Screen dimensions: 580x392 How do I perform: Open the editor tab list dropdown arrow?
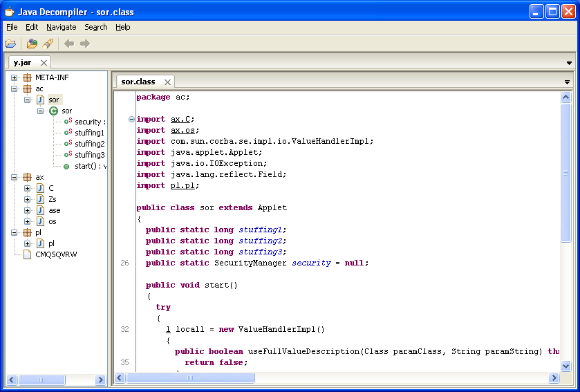point(568,82)
